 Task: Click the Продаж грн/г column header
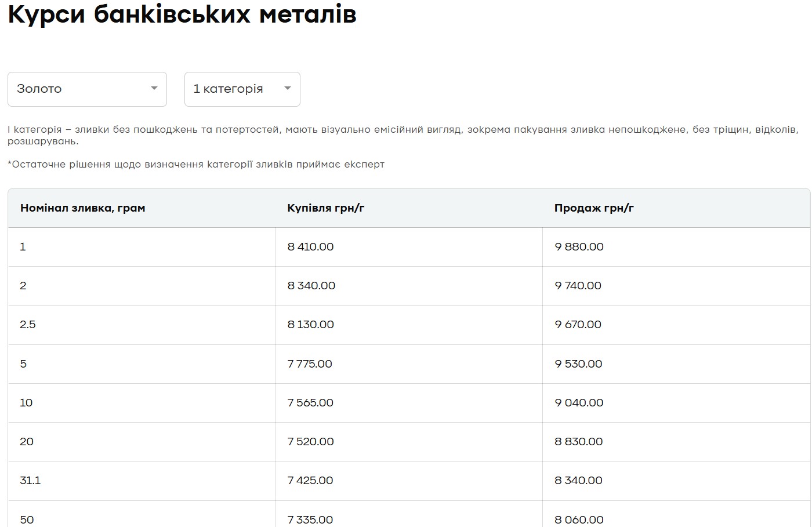(x=676, y=208)
